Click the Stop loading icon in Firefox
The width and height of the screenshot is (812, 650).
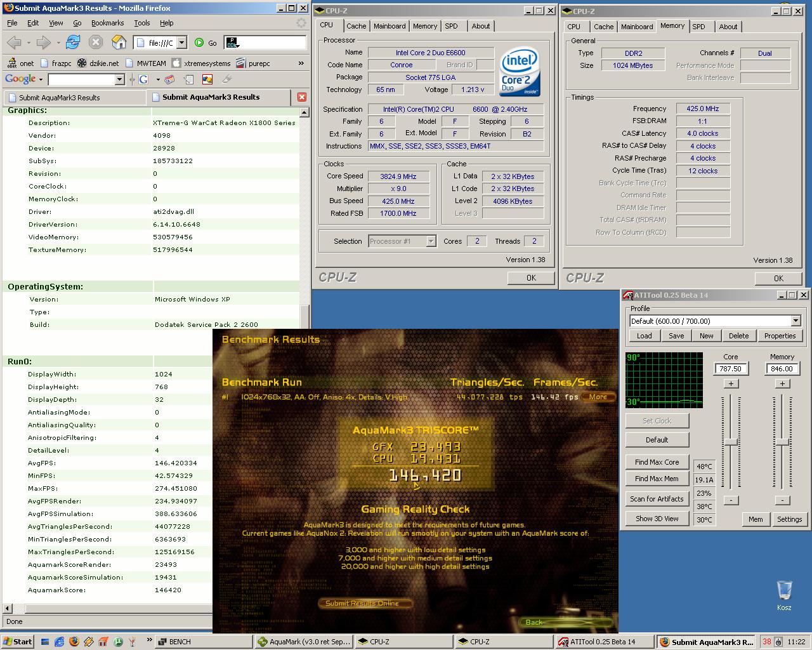point(96,43)
